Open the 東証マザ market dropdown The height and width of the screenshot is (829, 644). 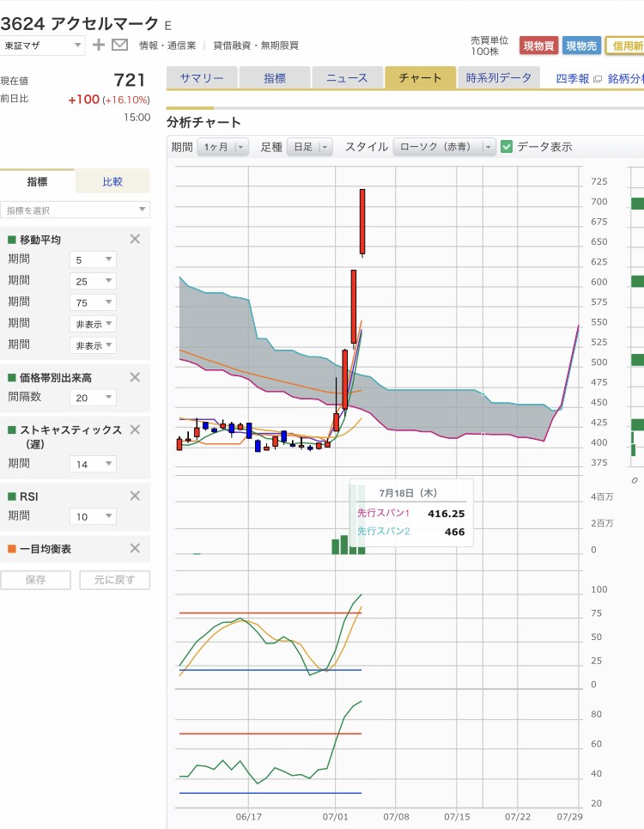pyautogui.click(x=42, y=46)
